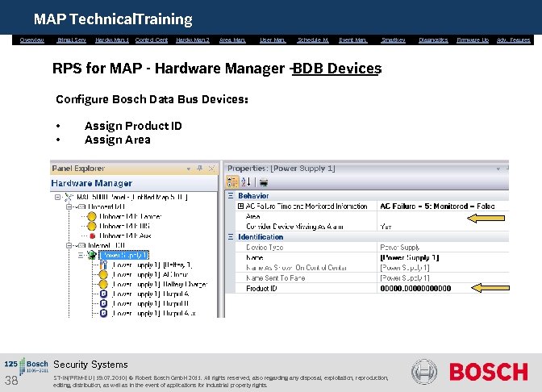The width and height of the screenshot is (542, 392).
Task: Open the Hardw.Man.2 navigation link
Action: point(193,40)
